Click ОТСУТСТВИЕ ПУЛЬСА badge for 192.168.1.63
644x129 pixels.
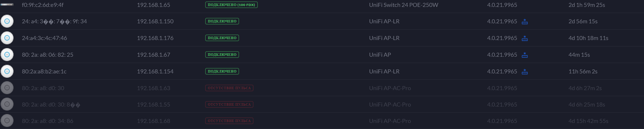pyautogui.click(x=229, y=88)
